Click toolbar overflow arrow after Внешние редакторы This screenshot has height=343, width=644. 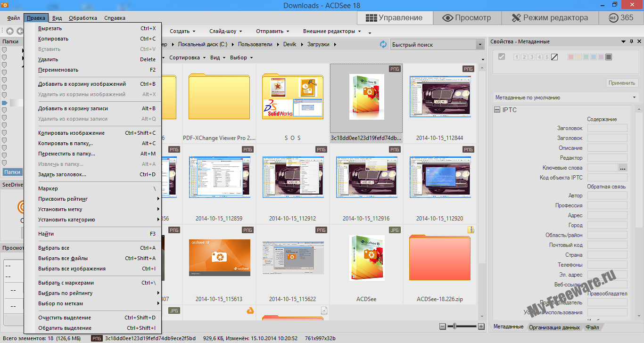(x=370, y=33)
